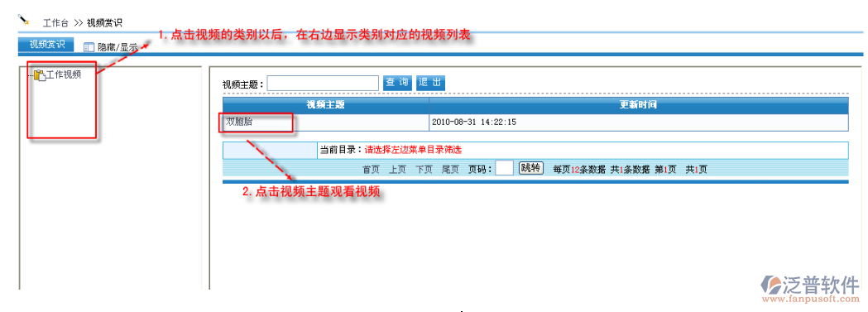Open the 双胞胎 video entry
868x312 pixels.
(239, 122)
